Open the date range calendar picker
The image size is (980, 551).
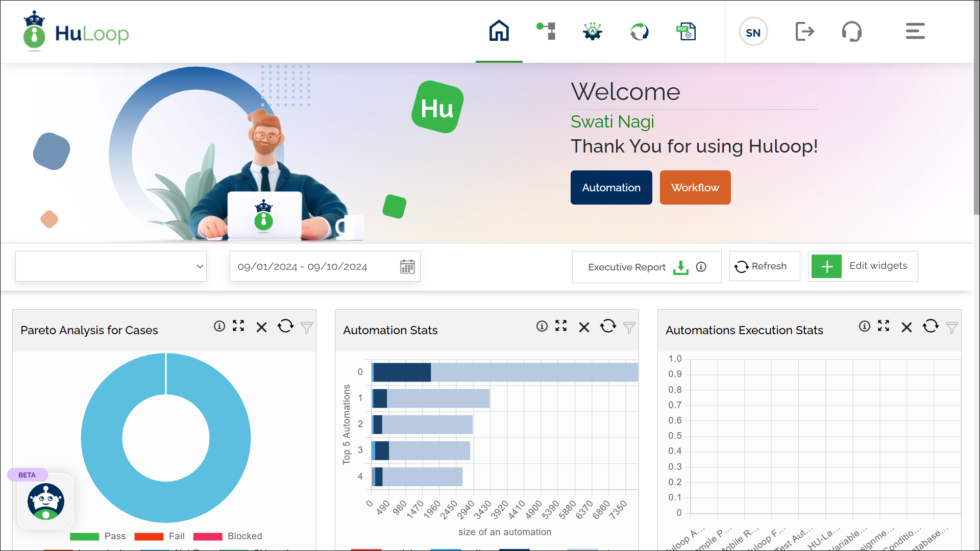(407, 266)
